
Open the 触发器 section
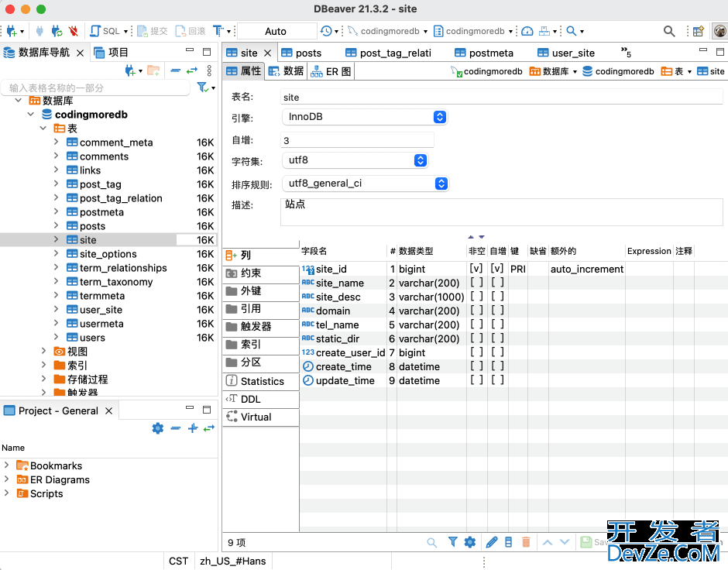click(260, 327)
